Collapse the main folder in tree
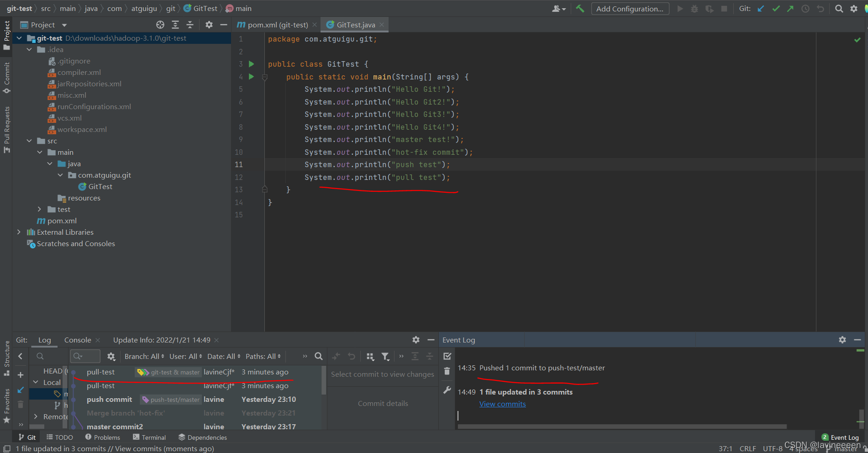This screenshot has height=453, width=868. 40,153
